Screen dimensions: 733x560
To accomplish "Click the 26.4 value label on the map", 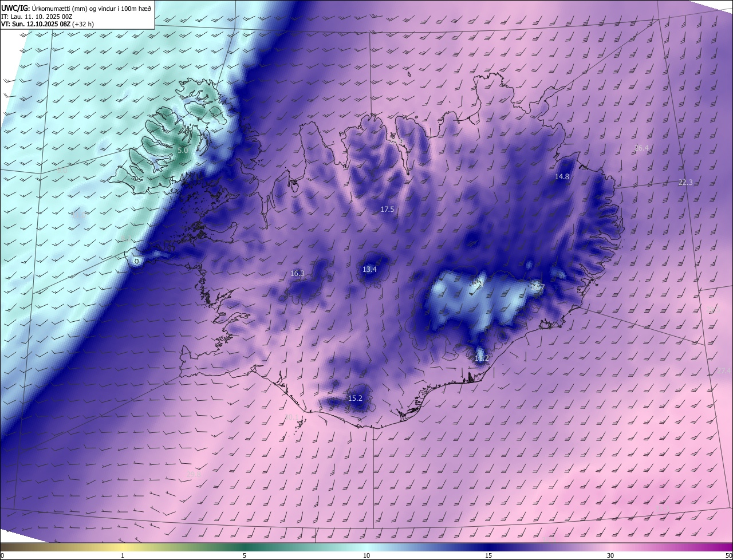I will coord(641,148).
